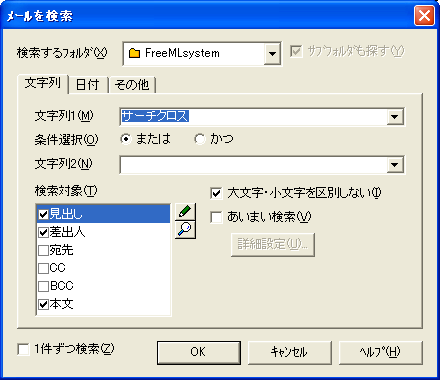The width and height of the screenshot is (440, 380).
Task: Click the magnifying glass icon
Action: tap(185, 230)
